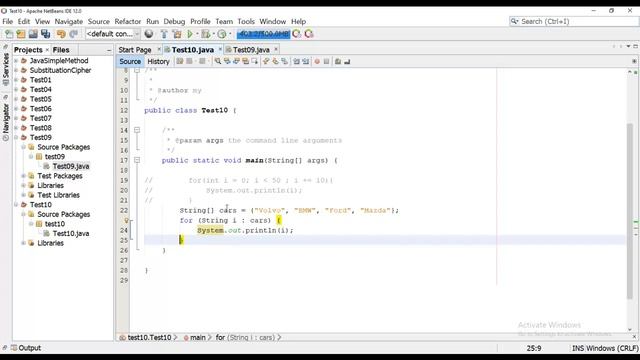Click the Clean and Build Project icon
Image resolution: width=640 pixels, height=360 pixels.
[177, 34]
